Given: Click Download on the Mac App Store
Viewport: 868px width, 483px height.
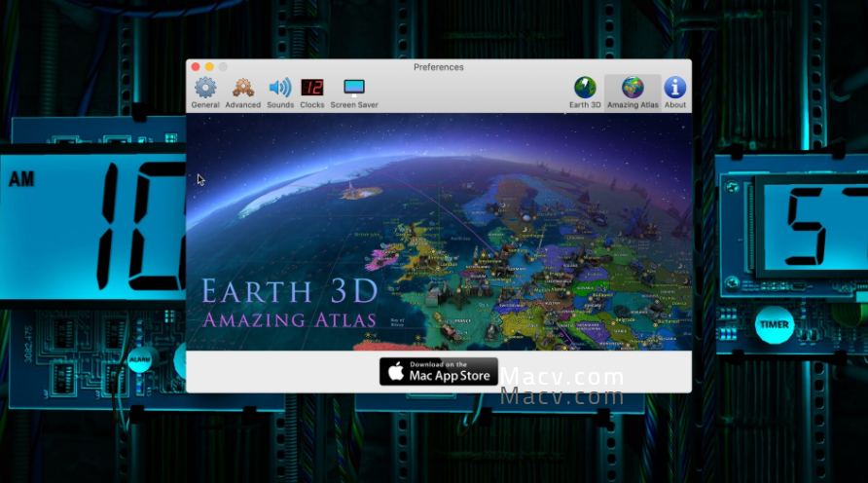Looking at the screenshot, I should (439, 371).
